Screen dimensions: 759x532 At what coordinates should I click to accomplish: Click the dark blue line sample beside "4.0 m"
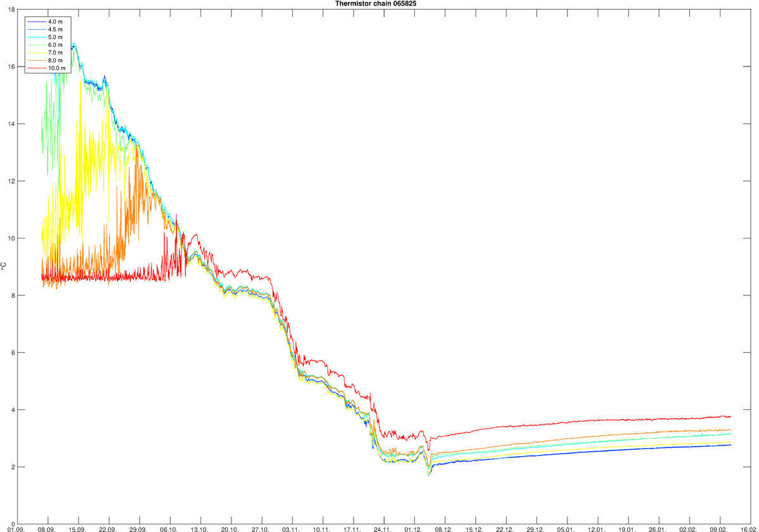pos(37,22)
